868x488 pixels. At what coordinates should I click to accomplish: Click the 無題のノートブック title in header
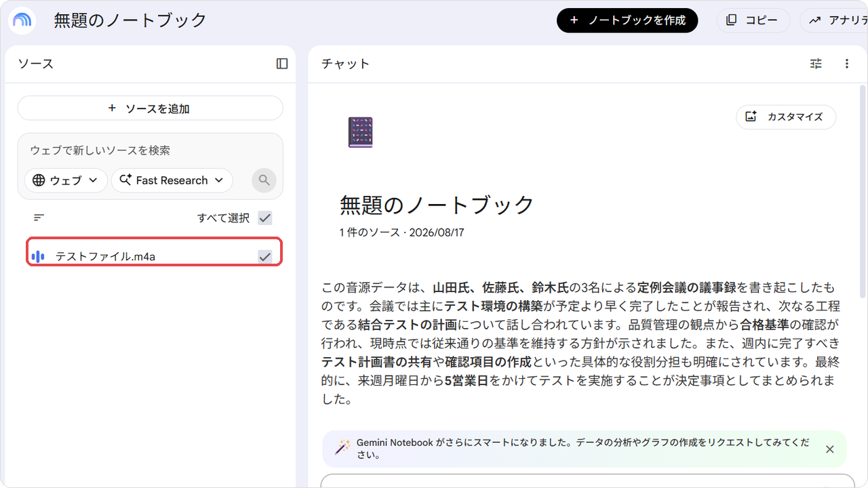tap(130, 20)
